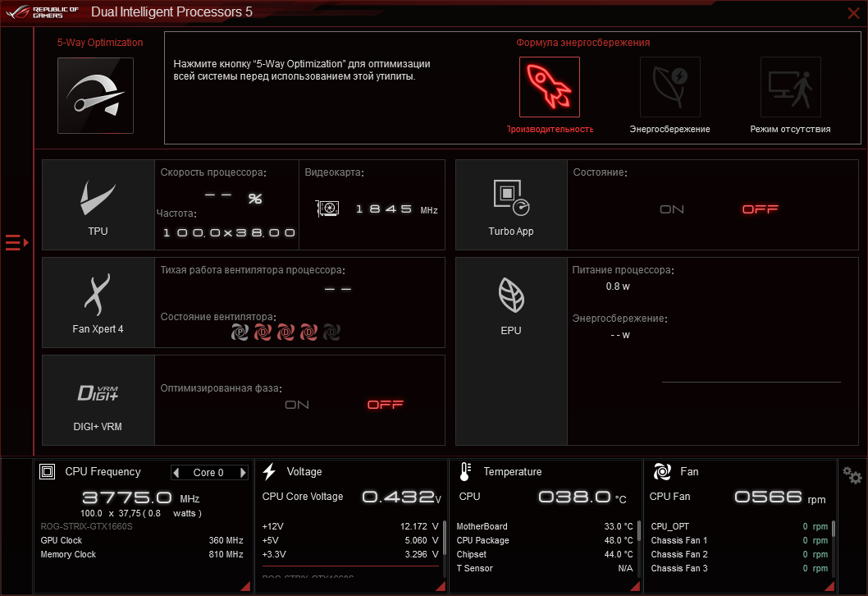Turn Turbo App state ON

point(672,209)
